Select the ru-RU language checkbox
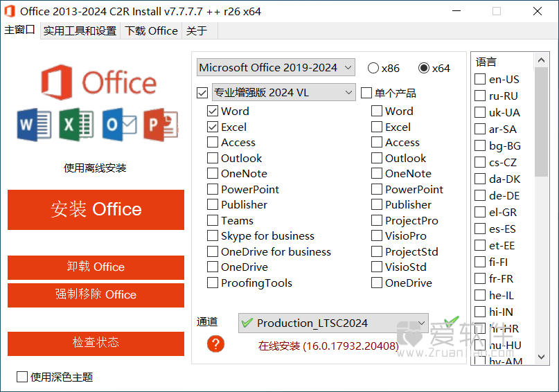Image resolution: width=559 pixels, height=392 pixels. (x=480, y=96)
